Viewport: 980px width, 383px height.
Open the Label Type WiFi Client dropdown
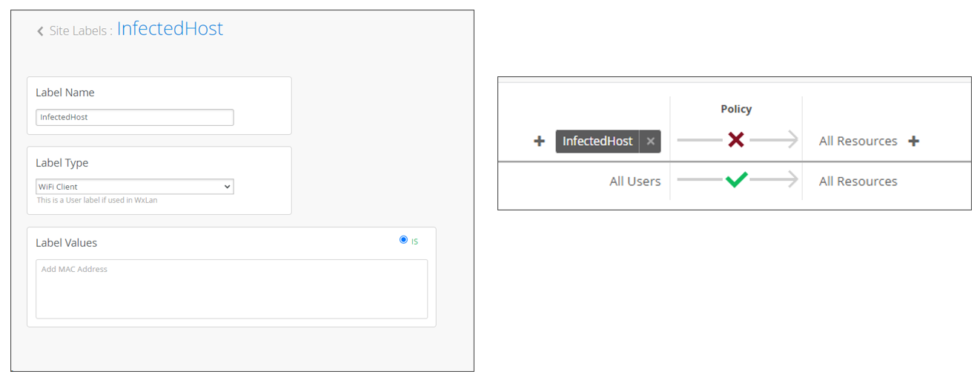[134, 187]
